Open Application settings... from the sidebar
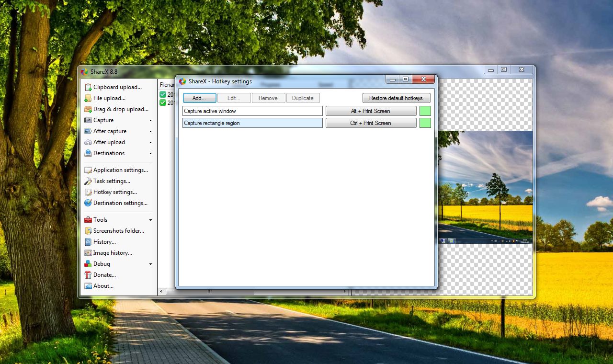 pyautogui.click(x=116, y=170)
